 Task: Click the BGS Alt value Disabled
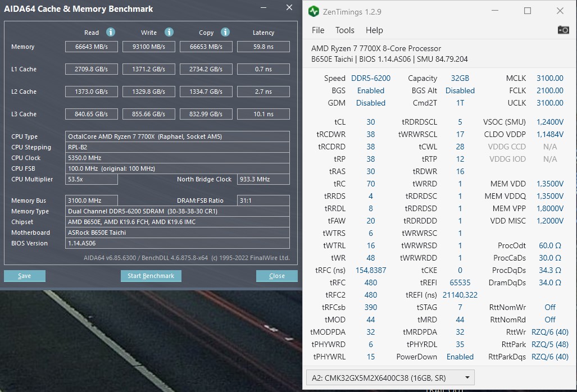[460, 90]
